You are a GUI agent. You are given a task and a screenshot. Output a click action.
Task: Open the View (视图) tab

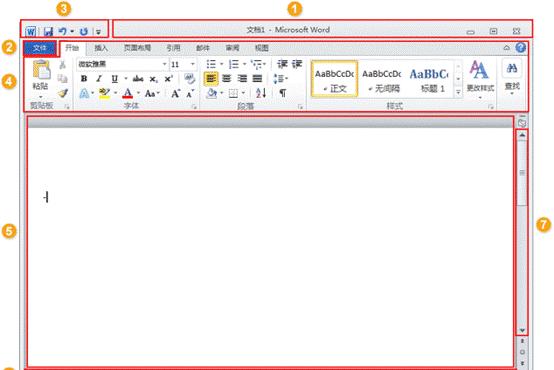click(262, 48)
